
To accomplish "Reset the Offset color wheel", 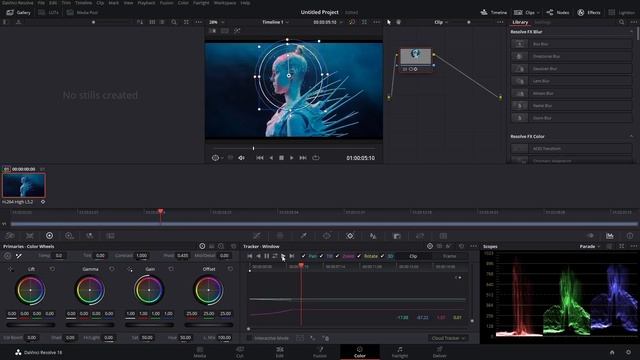I will click(230, 269).
